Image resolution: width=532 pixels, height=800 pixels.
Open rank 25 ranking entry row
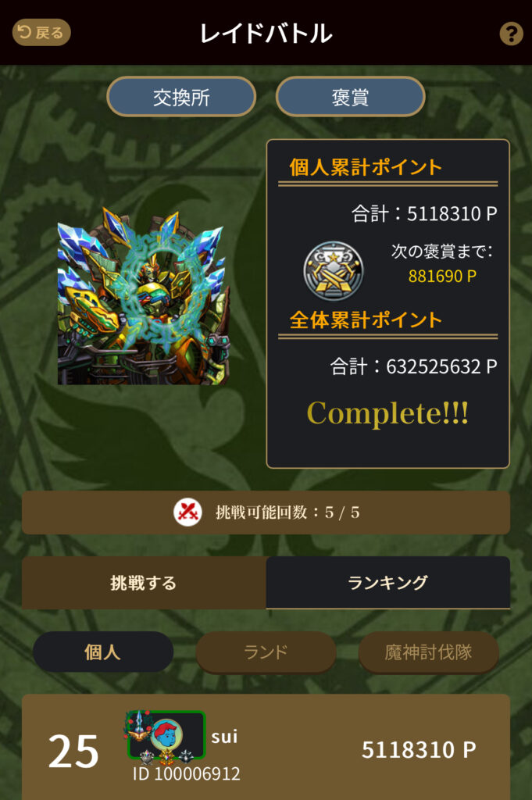[266, 747]
